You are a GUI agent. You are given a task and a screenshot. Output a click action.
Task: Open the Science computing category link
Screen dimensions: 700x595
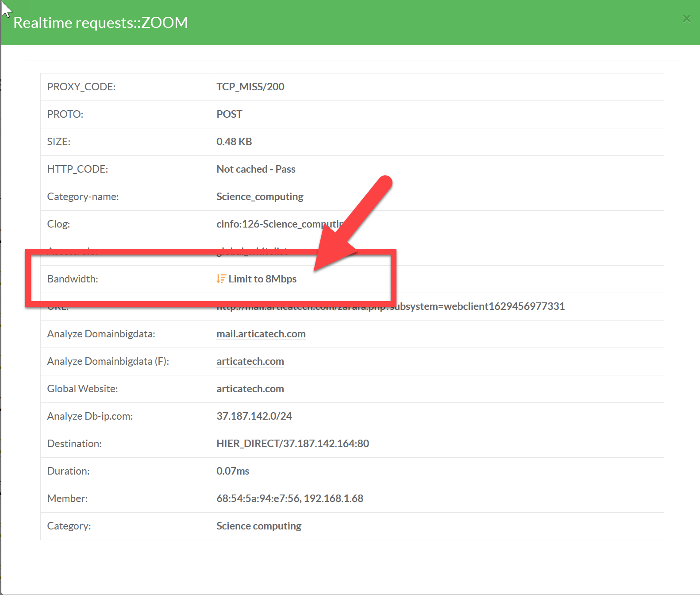(x=259, y=526)
